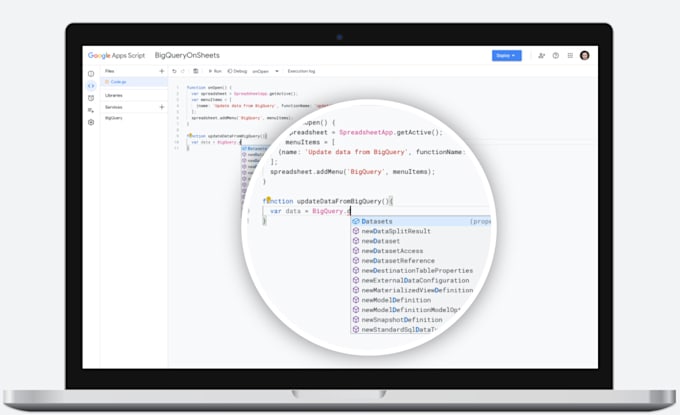Open the Execution log

301,71
